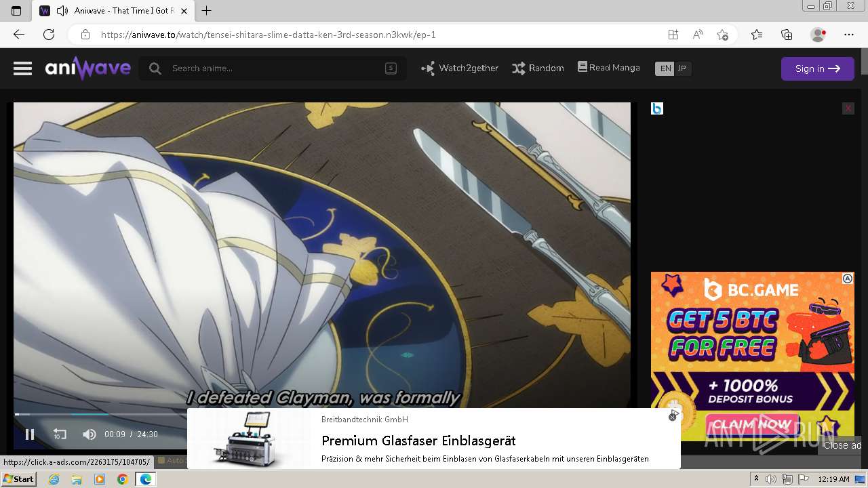Close the sidebar ad with red X
This screenshot has width=868, height=488.
tap(848, 108)
